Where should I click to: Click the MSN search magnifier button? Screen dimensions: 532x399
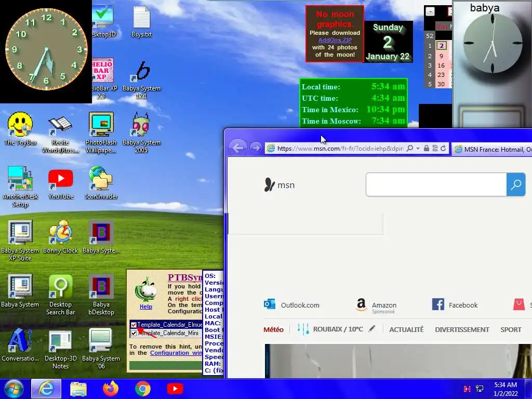(x=516, y=184)
